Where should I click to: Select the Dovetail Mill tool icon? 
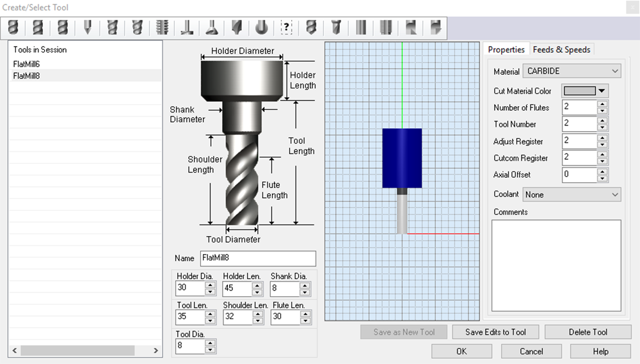tap(212, 28)
